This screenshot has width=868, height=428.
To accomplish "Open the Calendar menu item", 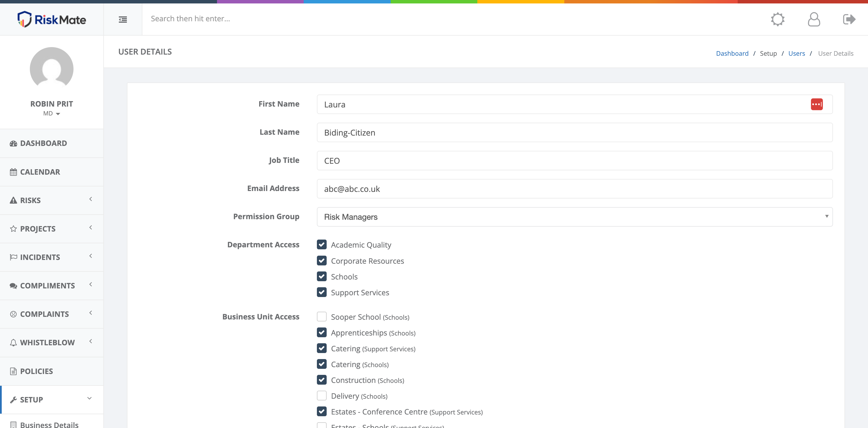I will [52, 172].
